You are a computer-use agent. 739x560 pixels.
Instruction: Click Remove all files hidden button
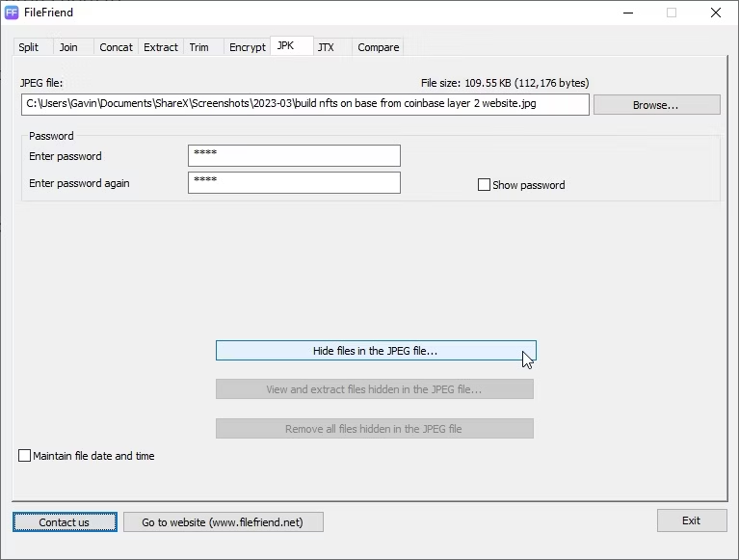(x=375, y=429)
